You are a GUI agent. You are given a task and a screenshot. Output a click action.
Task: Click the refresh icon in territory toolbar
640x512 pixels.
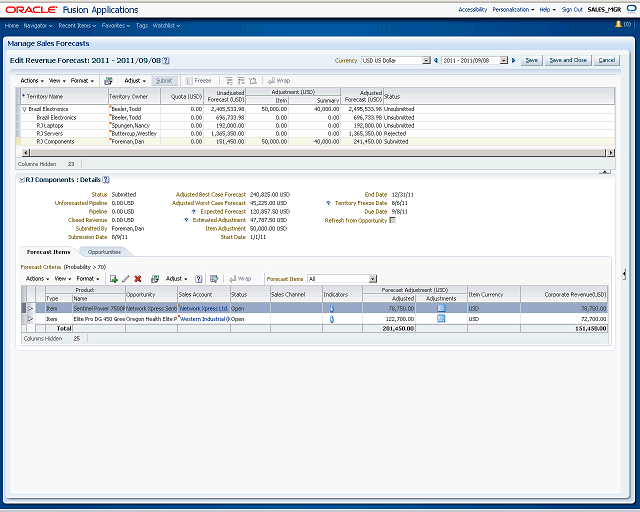[108, 81]
